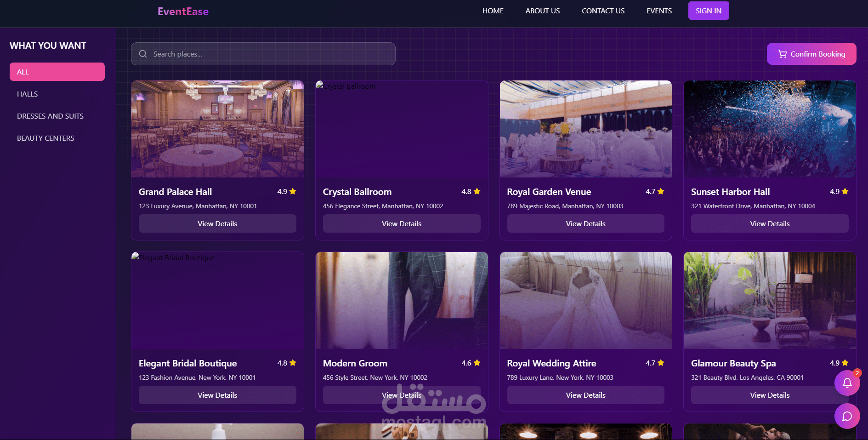Viewport: 868px width, 440px height.
Task: Click the Sunset Harbor Hall title
Action: click(x=730, y=192)
